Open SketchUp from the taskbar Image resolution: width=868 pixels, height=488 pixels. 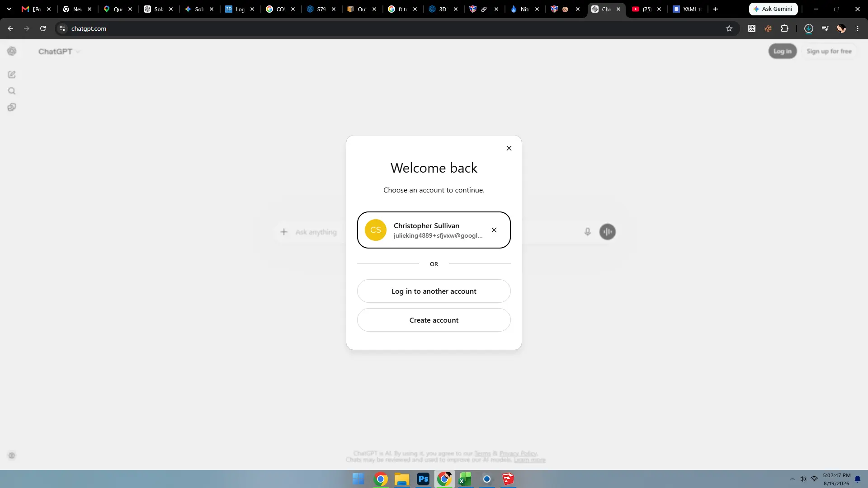pos(508,479)
